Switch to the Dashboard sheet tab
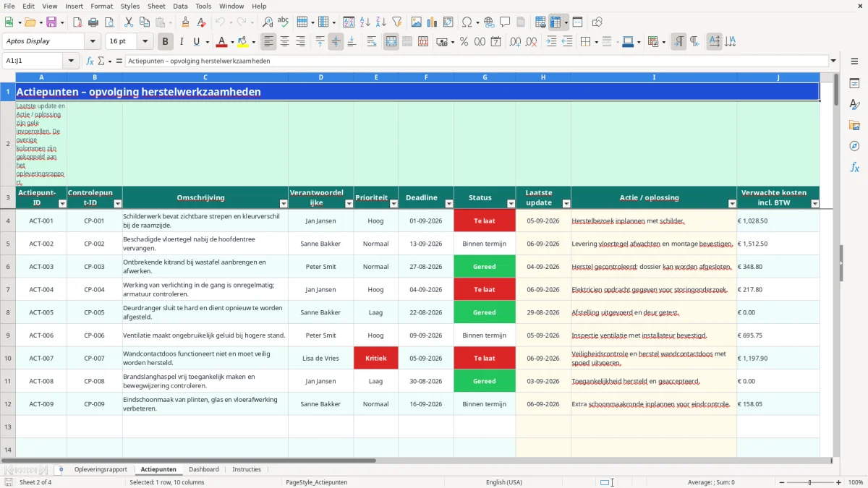The height and width of the screenshot is (488, 868). (204, 470)
